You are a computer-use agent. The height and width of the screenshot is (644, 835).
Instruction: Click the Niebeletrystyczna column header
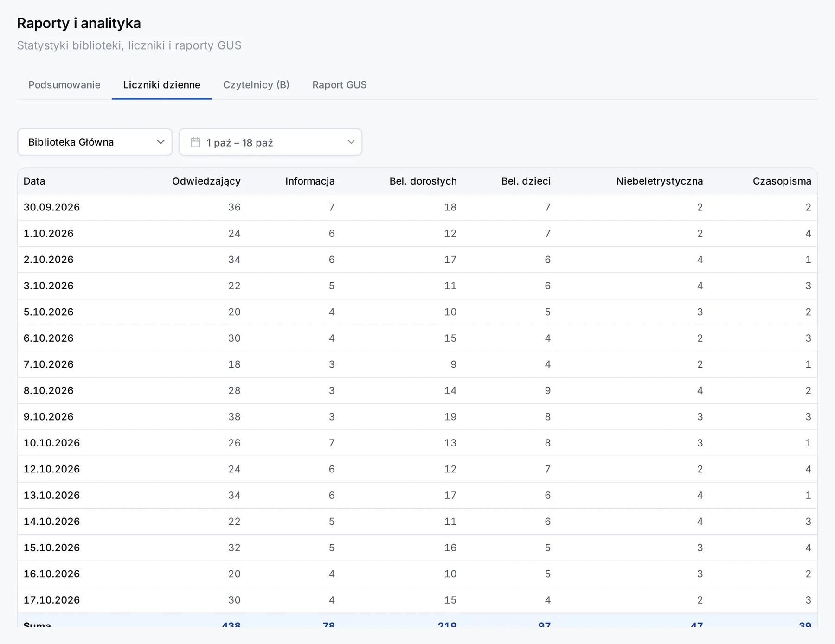tap(660, 181)
